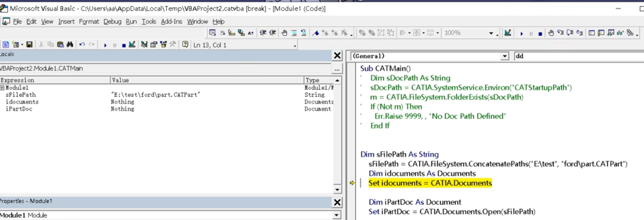
Task: Click the Parameter Info toolbar icon
Action: point(241,33)
